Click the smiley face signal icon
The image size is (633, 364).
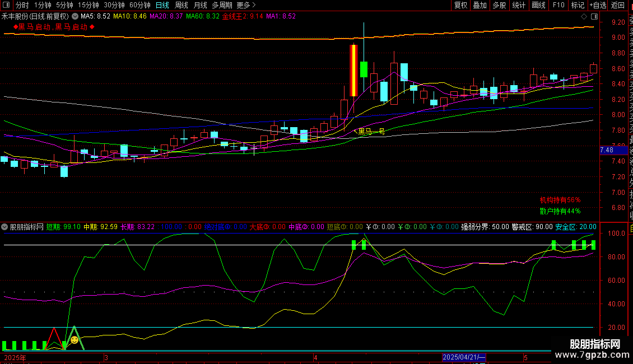coord(74,340)
